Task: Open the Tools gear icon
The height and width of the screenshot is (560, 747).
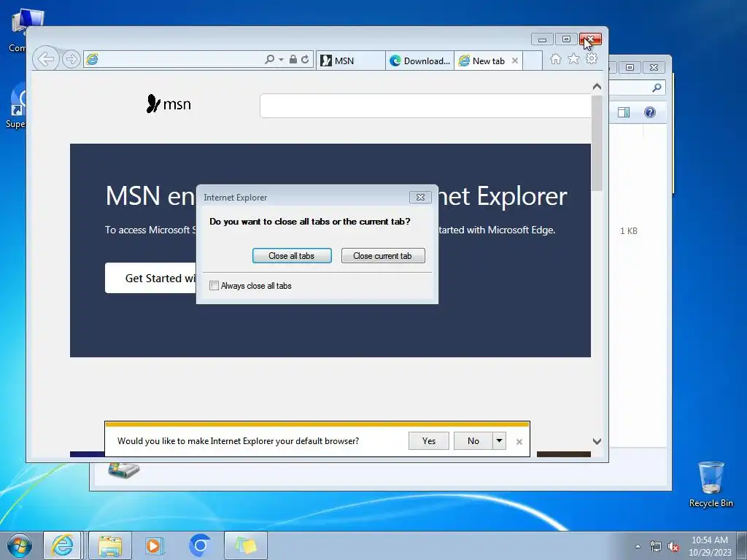Action: [x=591, y=58]
